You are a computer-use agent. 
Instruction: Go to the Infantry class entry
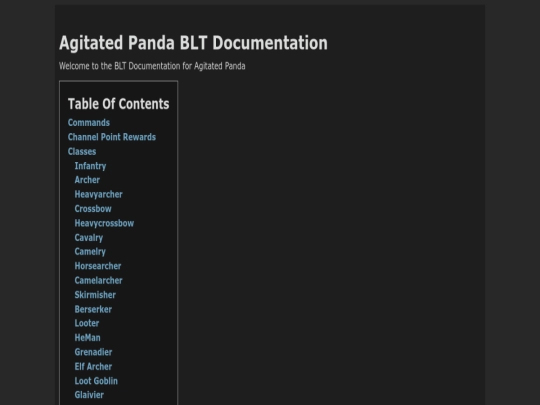90,166
